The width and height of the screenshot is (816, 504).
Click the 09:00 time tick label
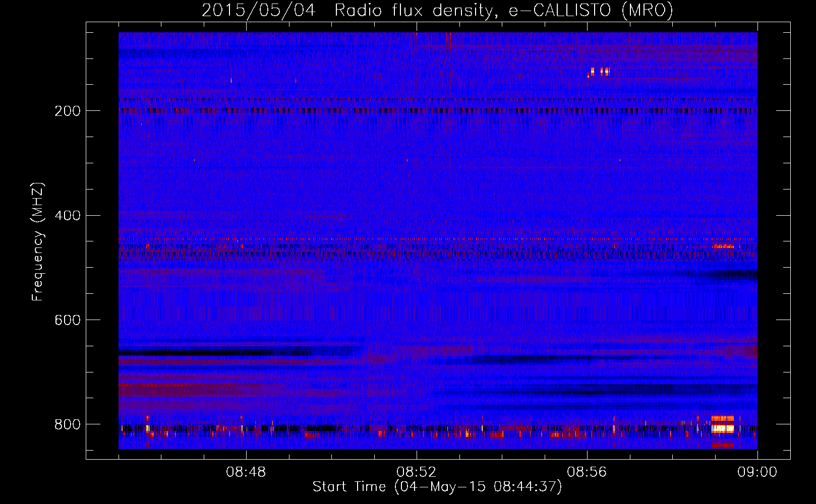click(x=757, y=472)
